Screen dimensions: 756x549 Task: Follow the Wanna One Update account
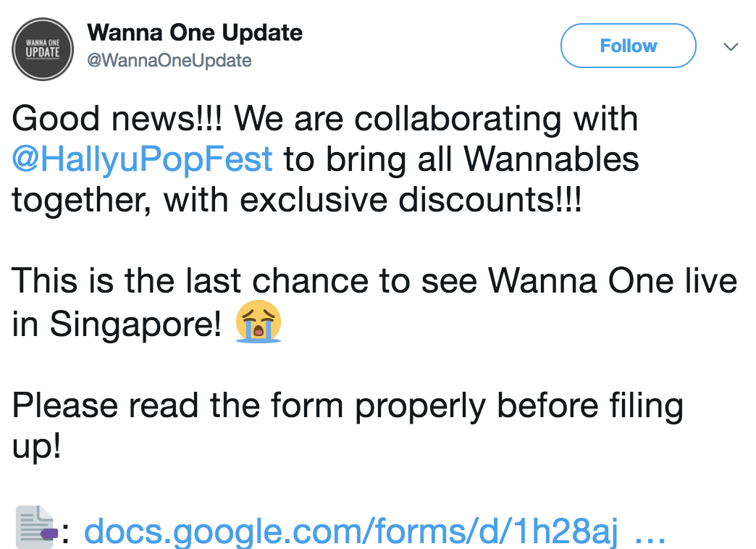click(628, 46)
